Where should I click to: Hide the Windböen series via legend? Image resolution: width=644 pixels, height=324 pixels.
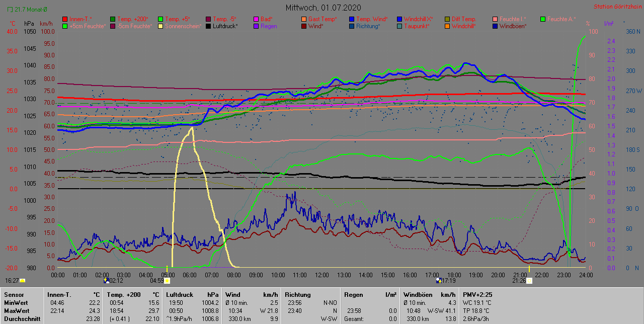coord(512,26)
